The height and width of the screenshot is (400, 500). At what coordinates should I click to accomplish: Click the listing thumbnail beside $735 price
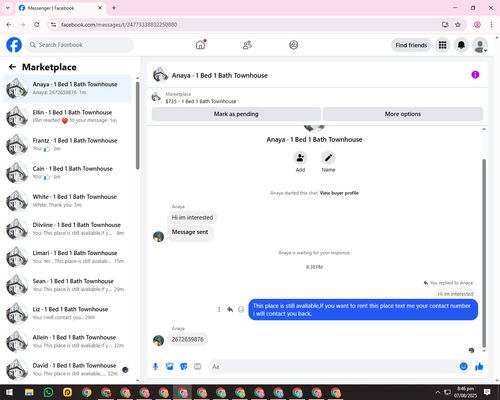pyautogui.click(x=156, y=97)
